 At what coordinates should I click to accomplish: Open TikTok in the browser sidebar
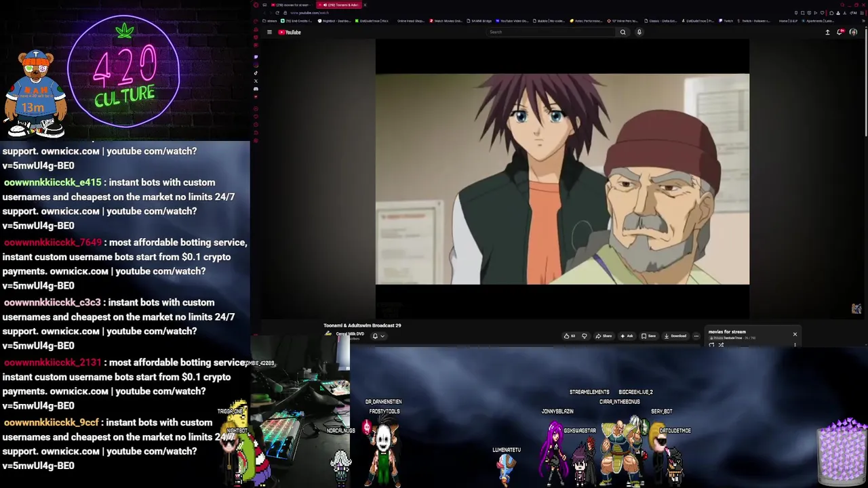[x=256, y=73]
